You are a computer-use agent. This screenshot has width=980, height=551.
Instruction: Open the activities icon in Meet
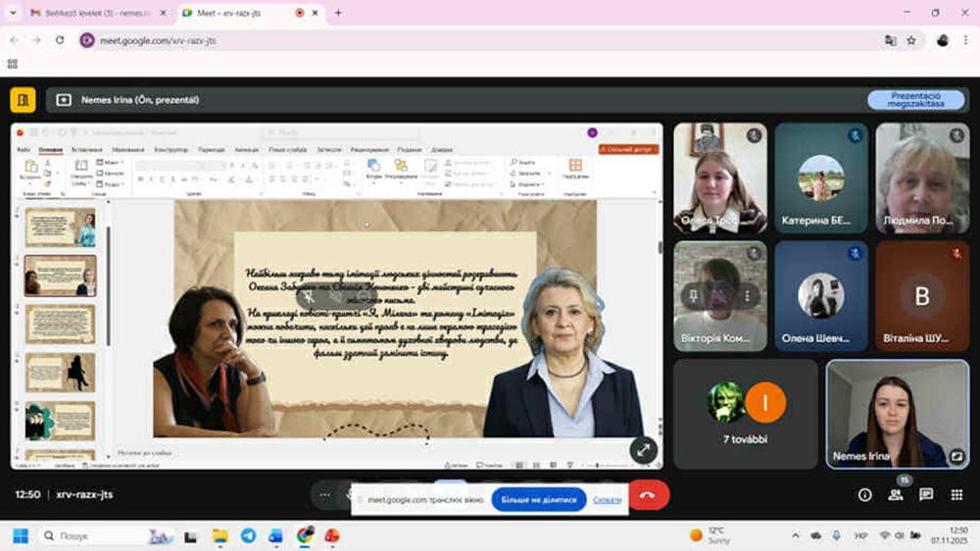coord(955,495)
